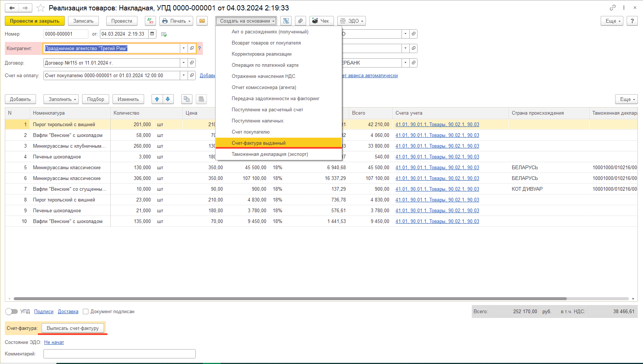Choose Поступление на расчетный счет
This screenshot has height=364, width=643.
(x=279, y=109)
